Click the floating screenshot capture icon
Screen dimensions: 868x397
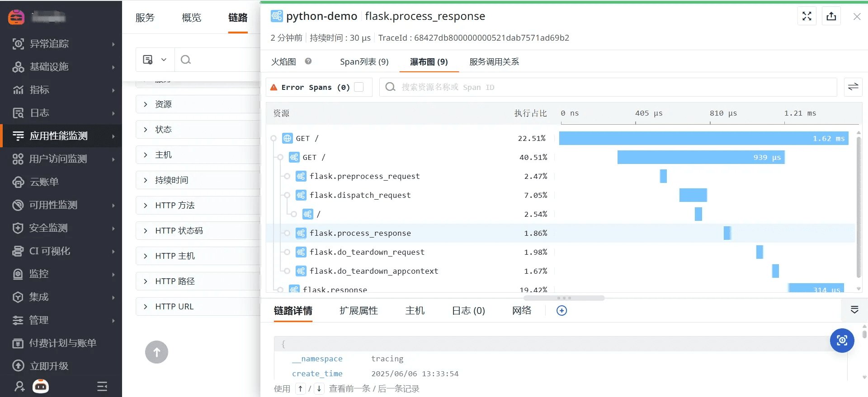coord(842,341)
